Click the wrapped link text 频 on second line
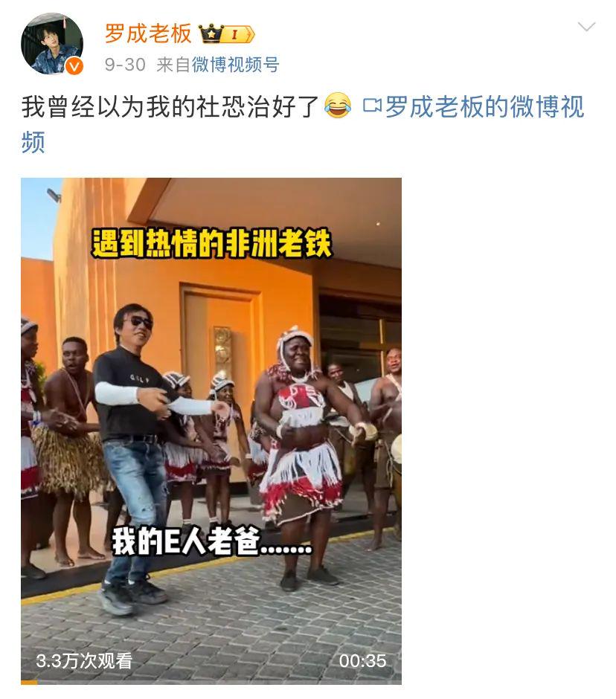The height and width of the screenshot is (699, 616). (33, 142)
